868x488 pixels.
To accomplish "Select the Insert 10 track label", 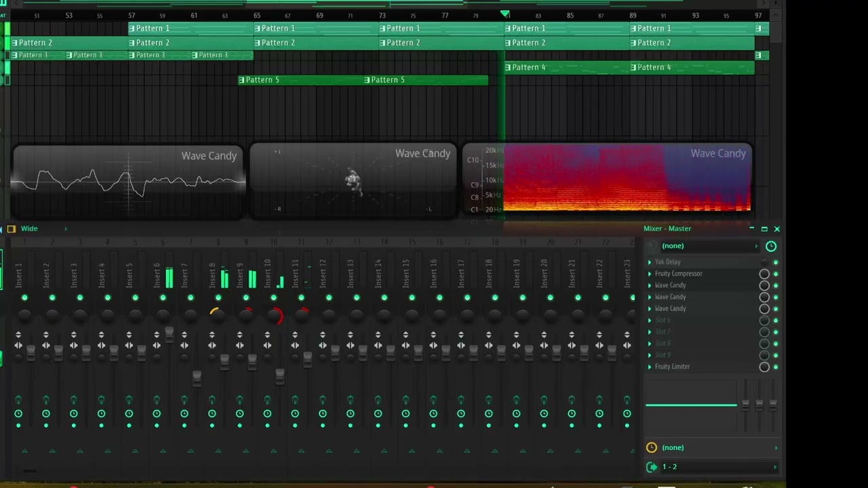I will 268,272.
